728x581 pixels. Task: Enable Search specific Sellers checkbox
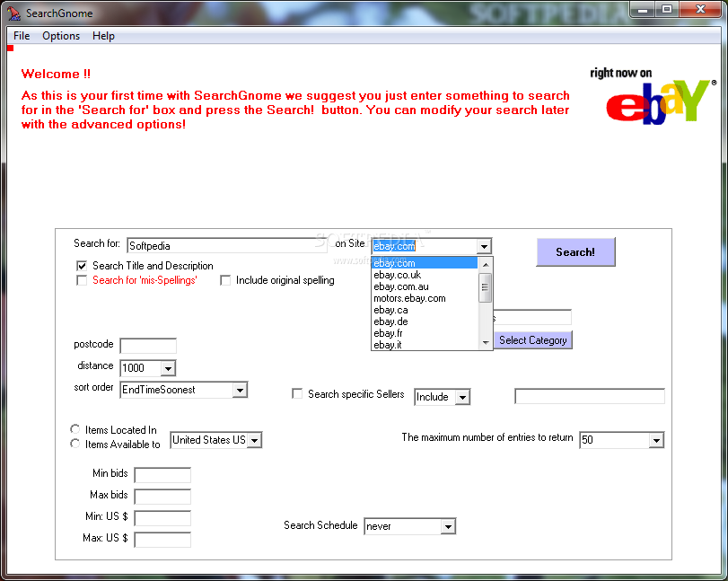[297, 394]
